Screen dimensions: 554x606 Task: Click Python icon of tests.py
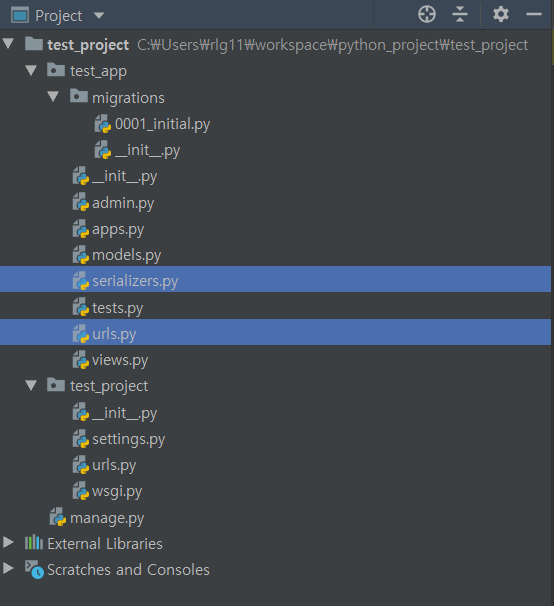coord(81,307)
